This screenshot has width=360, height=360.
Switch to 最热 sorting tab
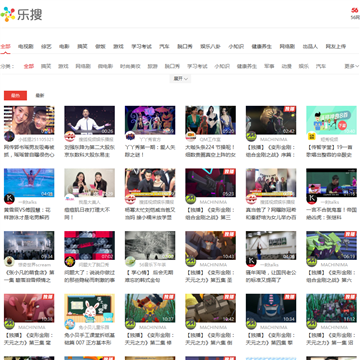pyautogui.click(x=15, y=95)
